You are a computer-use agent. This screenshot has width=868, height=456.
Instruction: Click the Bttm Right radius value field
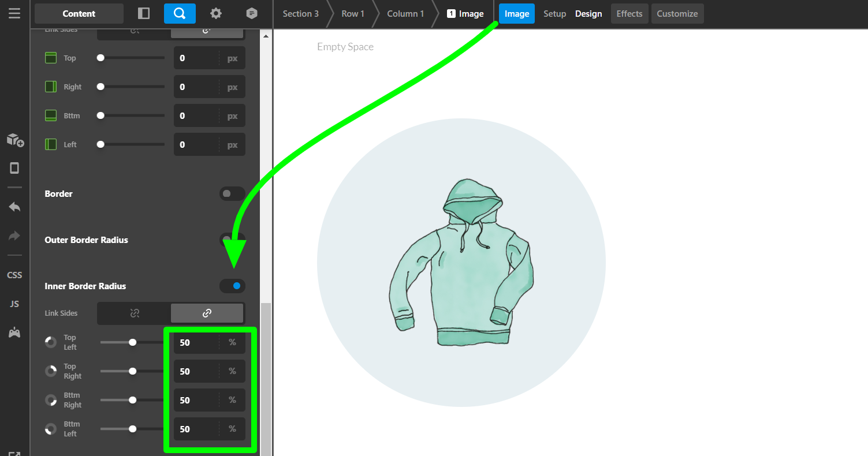tap(196, 400)
